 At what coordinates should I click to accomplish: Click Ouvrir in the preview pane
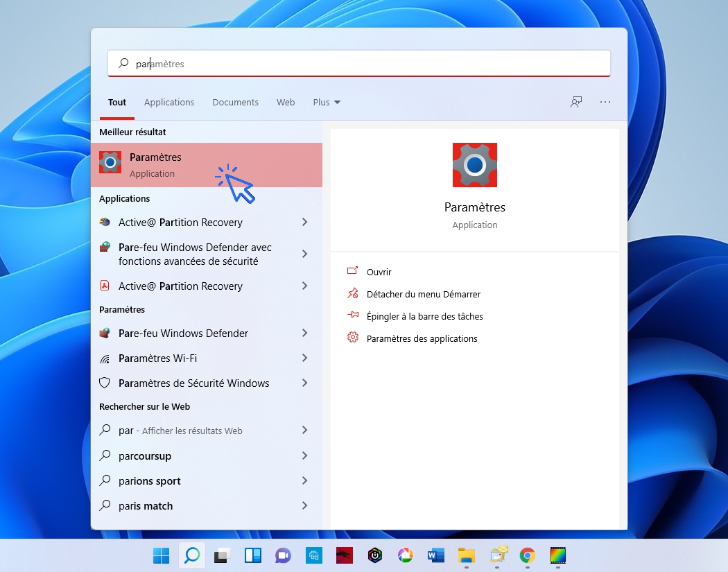pos(379,272)
